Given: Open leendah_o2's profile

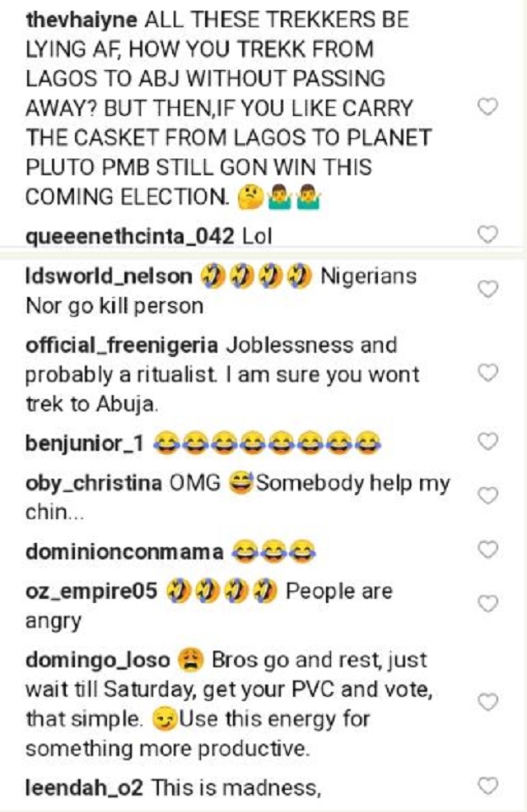Looking at the screenshot, I should coord(85,787).
